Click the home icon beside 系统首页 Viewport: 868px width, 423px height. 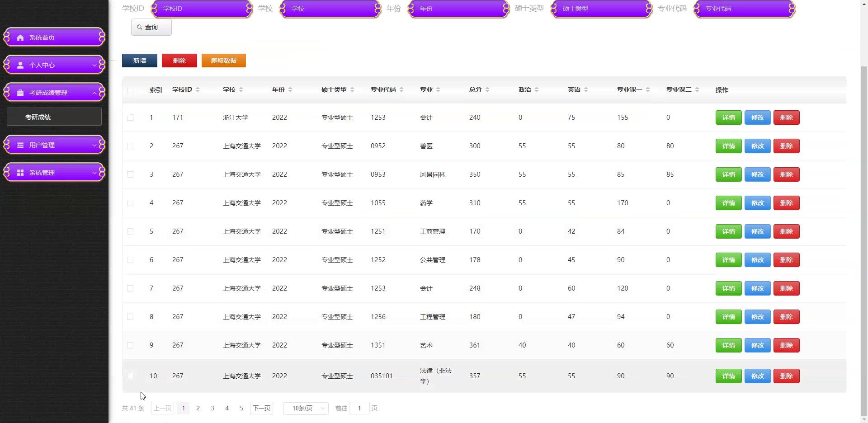(20, 38)
